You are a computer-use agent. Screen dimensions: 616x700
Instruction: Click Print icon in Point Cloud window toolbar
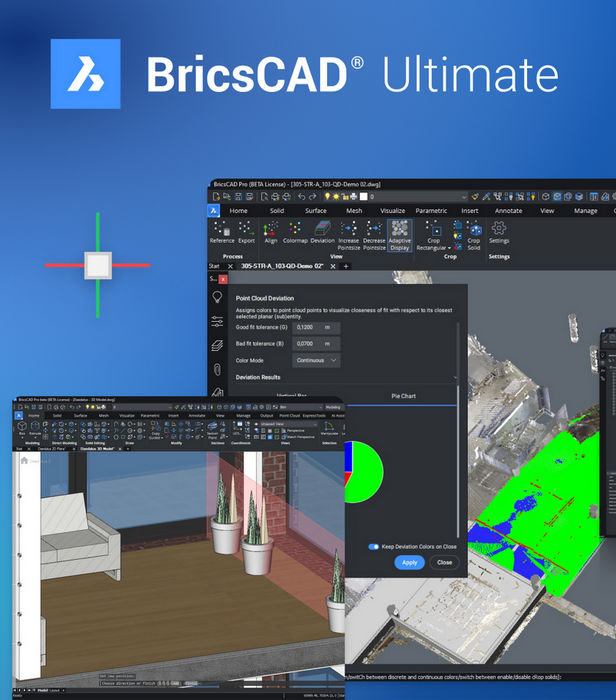tap(276, 196)
